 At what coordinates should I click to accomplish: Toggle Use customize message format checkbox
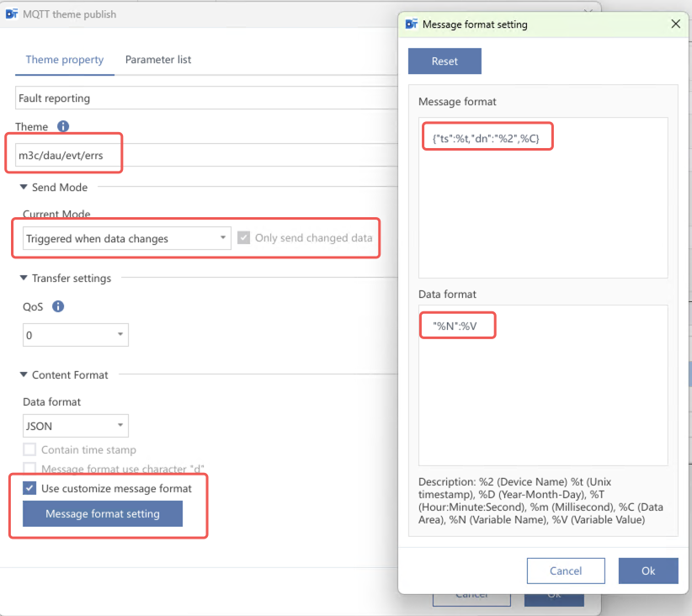pos(30,488)
